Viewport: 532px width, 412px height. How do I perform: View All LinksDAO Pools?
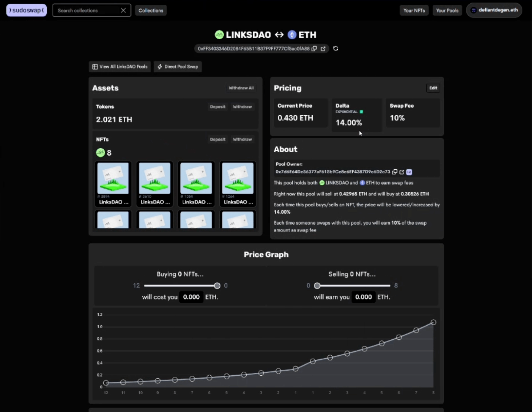pyautogui.click(x=120, y=67)
